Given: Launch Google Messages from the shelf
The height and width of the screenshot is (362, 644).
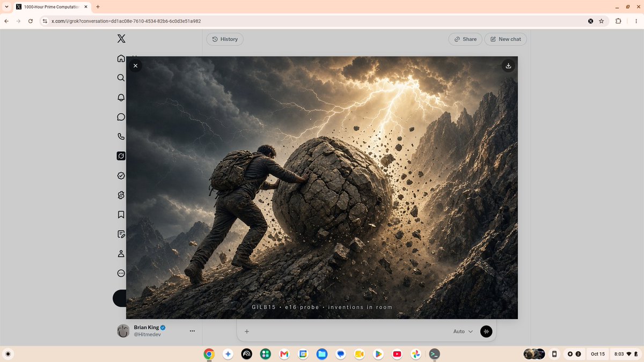Looking at the screenshot, I should tap(340, 354).
